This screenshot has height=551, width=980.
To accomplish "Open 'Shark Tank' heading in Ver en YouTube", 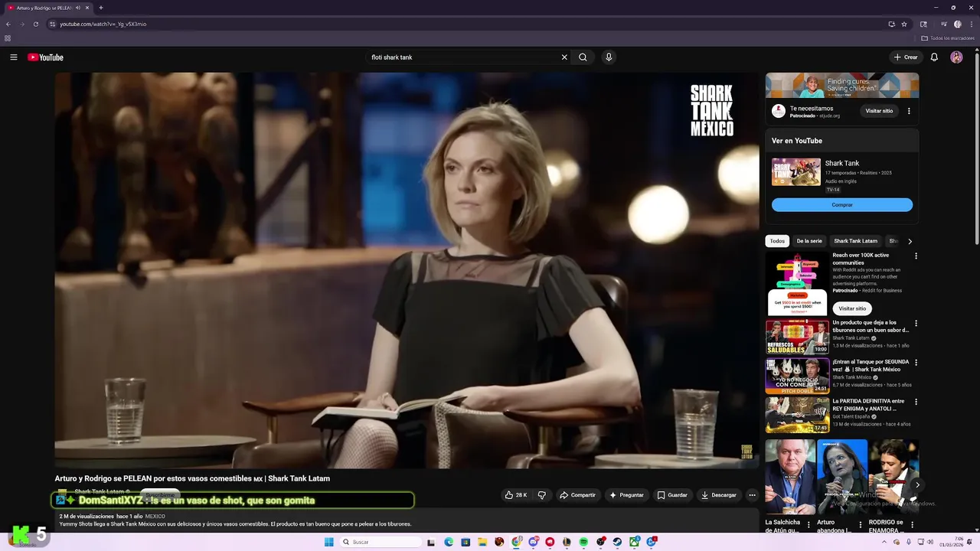I will (x=842, y=163).
